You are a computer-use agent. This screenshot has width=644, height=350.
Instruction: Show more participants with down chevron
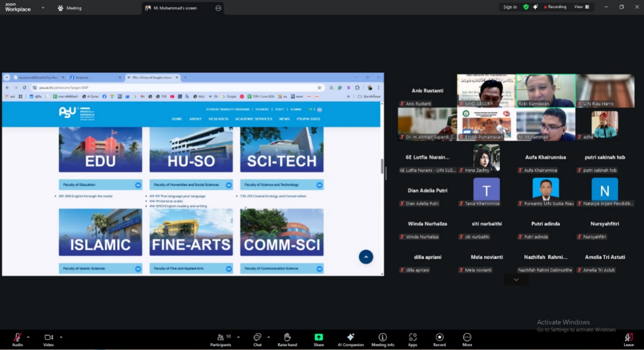tap(516, 280)
